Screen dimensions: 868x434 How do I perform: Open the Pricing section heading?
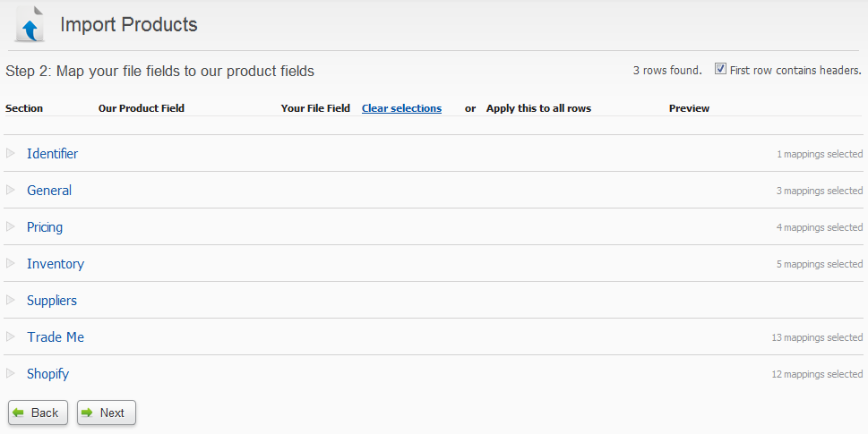tap(45, 227)
